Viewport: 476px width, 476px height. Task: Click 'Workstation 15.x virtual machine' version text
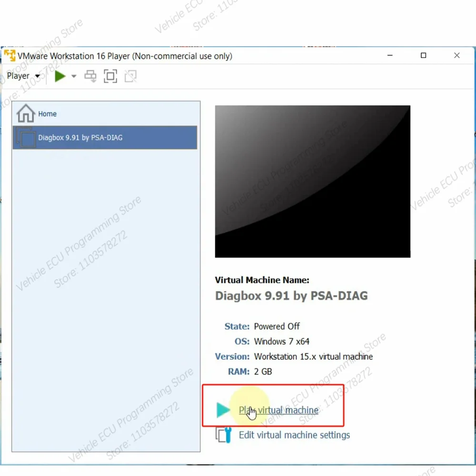(313, 357)
